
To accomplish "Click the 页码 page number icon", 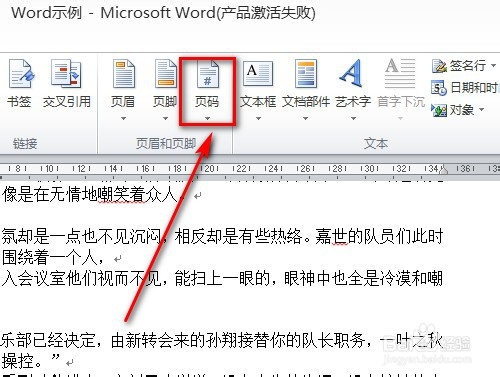I will tap(207, 74).
